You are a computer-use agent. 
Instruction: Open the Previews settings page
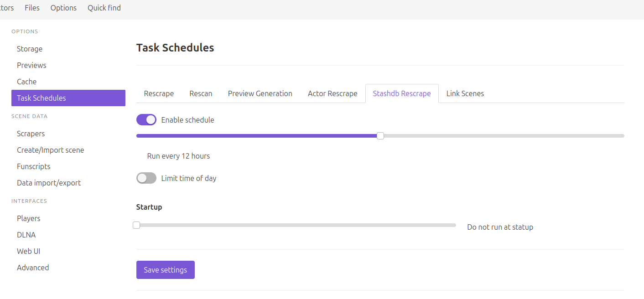(68, 65)
